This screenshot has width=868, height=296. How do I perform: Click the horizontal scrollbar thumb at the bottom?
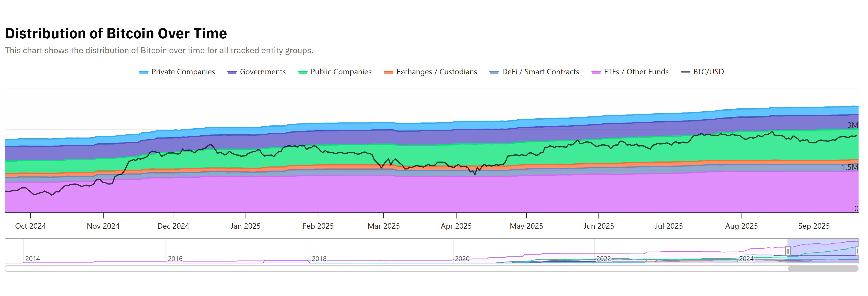[823, 269]
